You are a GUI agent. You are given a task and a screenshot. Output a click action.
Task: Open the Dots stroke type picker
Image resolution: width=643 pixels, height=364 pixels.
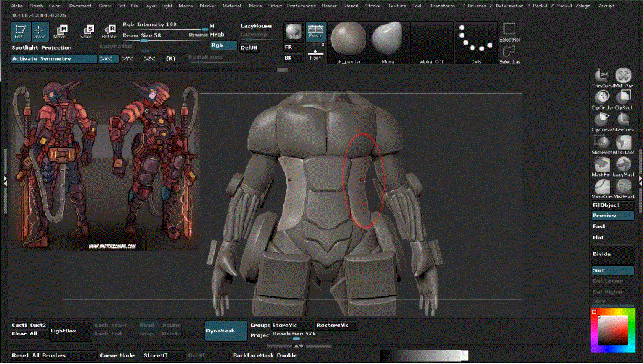point(476,43)
